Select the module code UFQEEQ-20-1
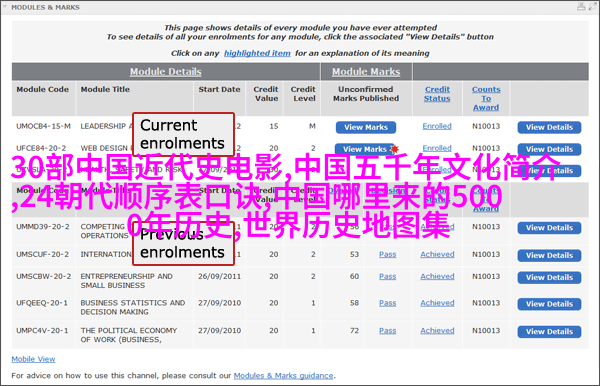The image size is (600, 386). tap(42, 303)
